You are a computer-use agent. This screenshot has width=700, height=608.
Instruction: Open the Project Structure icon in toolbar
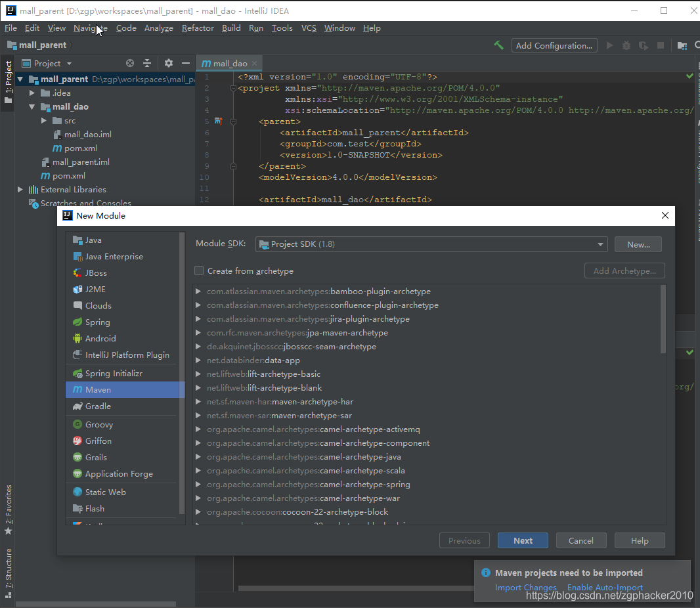coord(682,45)
